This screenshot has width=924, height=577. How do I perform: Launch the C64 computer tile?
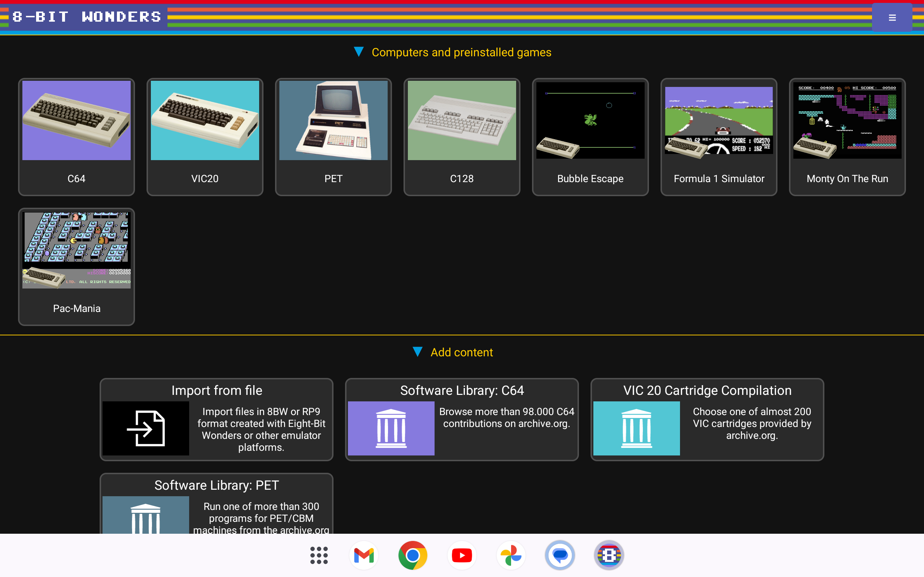[77, 137]
